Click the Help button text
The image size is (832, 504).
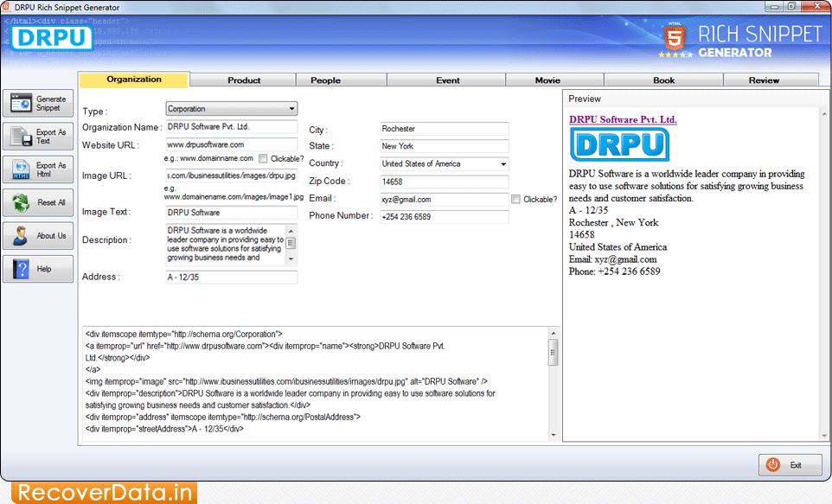pos(44,269)
